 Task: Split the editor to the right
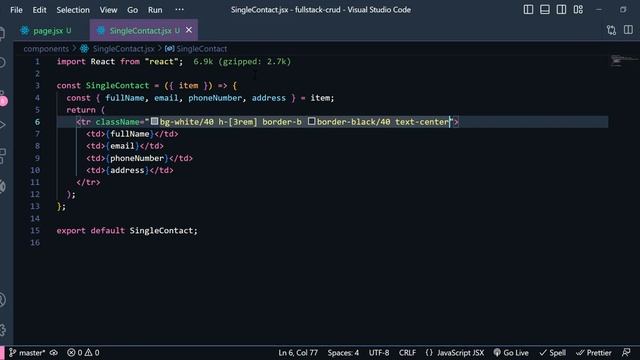628,30
